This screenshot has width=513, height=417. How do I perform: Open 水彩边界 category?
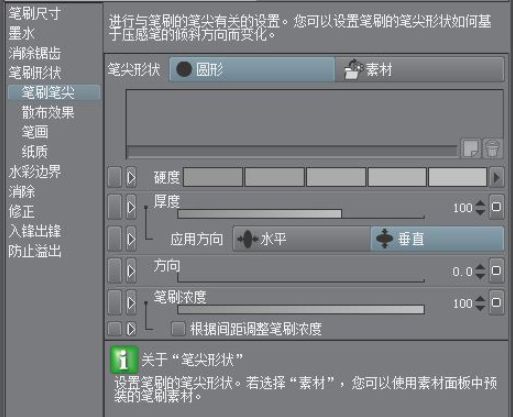click(x=35, y=172)
